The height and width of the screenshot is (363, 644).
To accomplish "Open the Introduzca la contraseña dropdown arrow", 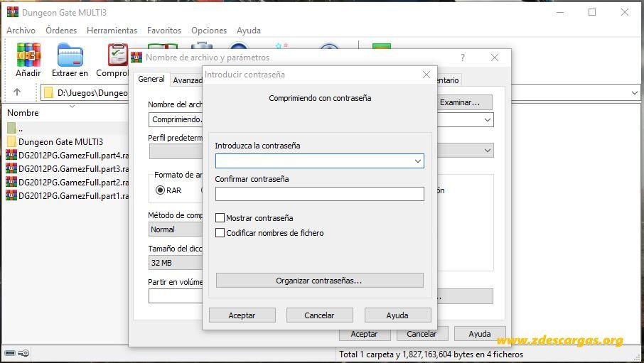I will [418, 161].
